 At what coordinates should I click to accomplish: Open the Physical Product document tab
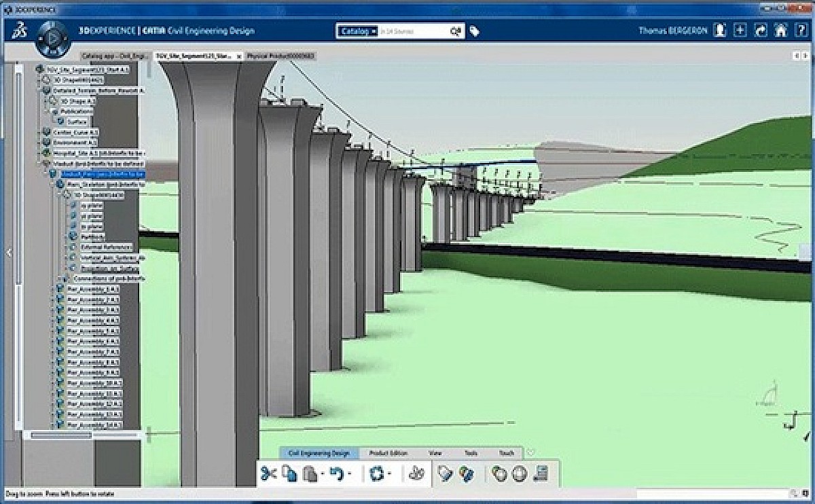click(x=282, y=56)
